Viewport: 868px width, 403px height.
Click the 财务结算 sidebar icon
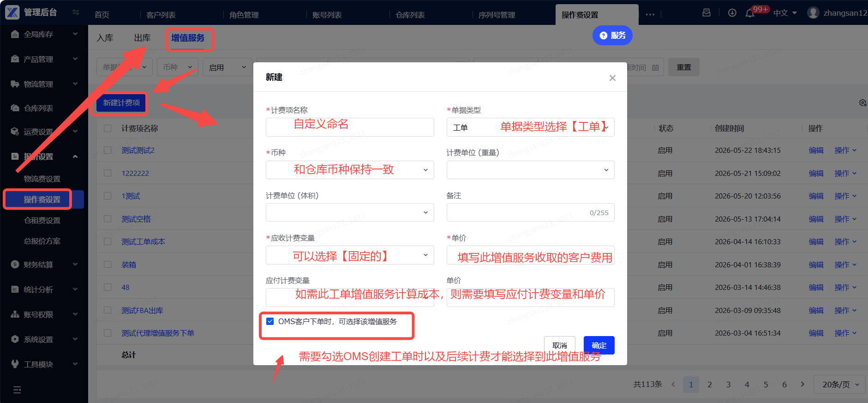pos(15,265)
